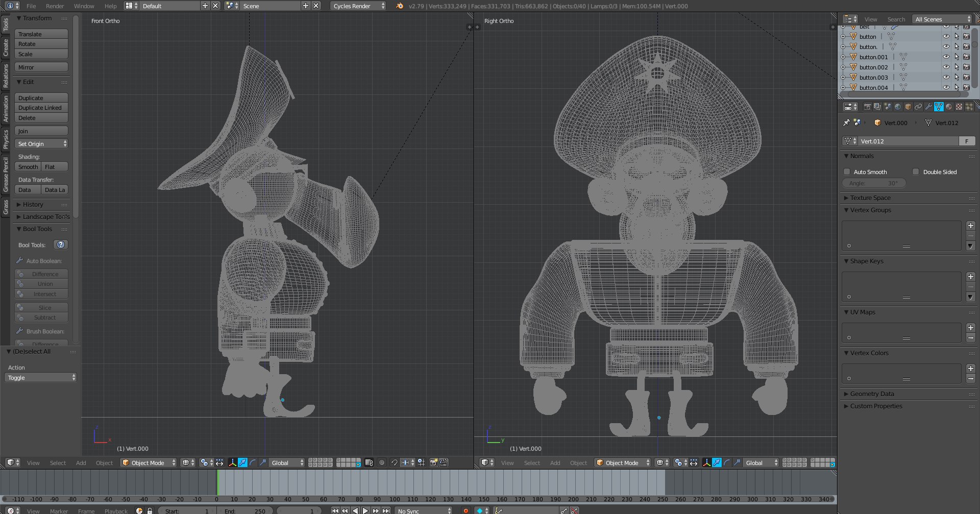
Task: Open the Window menu
Action: click(84, 6)
